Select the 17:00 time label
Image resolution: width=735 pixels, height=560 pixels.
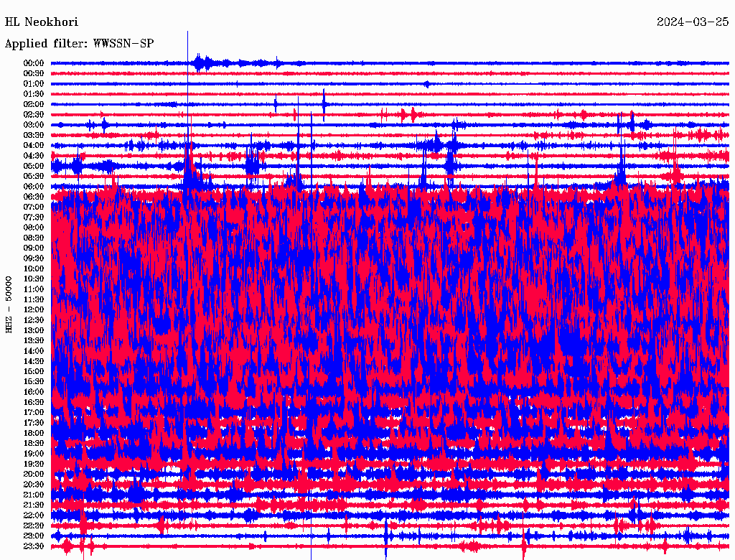click(34, 413)
